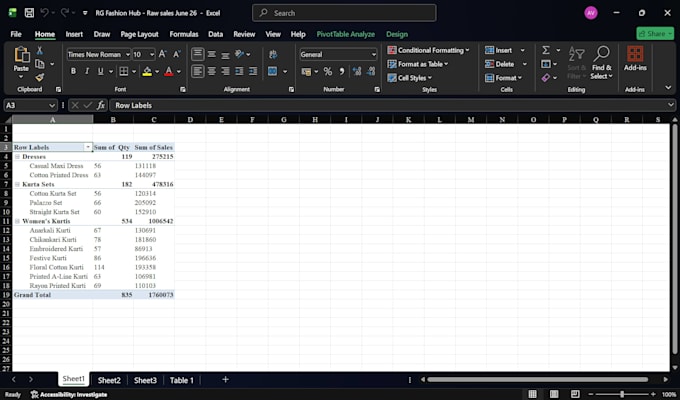Click the Format Painter brush icon

click(39, 78)
